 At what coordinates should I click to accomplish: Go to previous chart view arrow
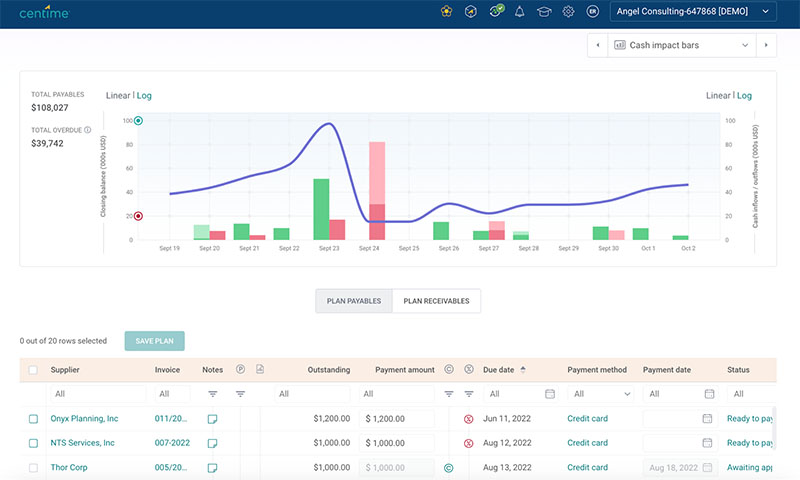(597, 45)
